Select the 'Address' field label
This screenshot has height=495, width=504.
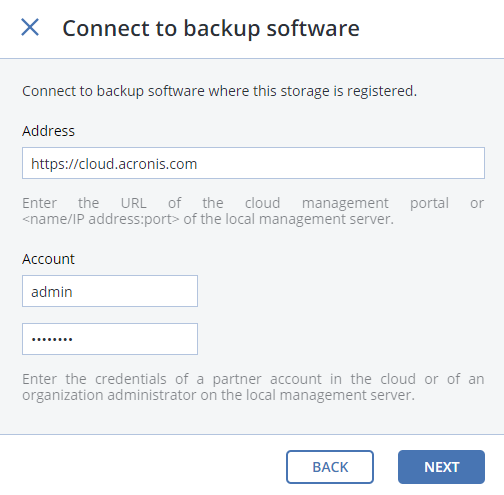48,131
